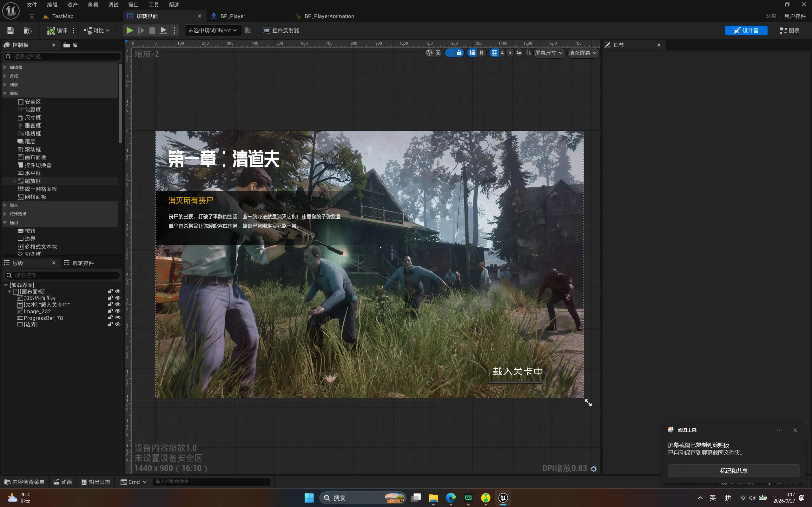
Task: Click the 搜索控件 hierarchy search field
Action: pyautogui.click(x=62, y=275)
